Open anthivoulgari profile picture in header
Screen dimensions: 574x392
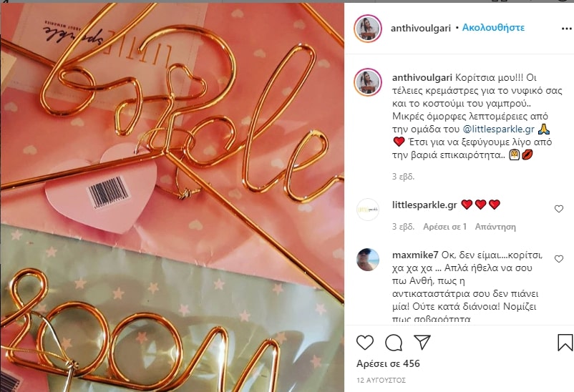[368, 29]
